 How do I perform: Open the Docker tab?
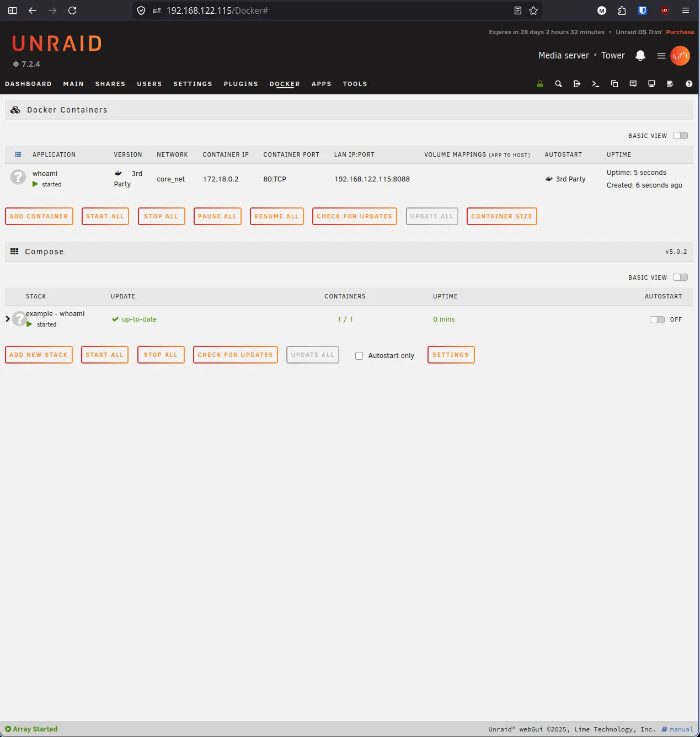(285, 84)
